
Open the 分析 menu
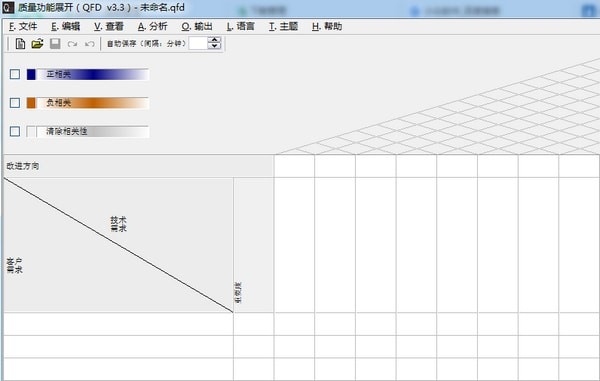pyautogui.click(x=152, y=26)
